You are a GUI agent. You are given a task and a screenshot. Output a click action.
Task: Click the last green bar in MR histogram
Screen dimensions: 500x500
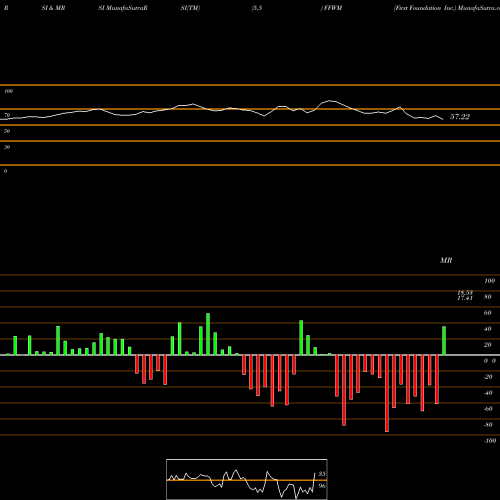(444, 341)
